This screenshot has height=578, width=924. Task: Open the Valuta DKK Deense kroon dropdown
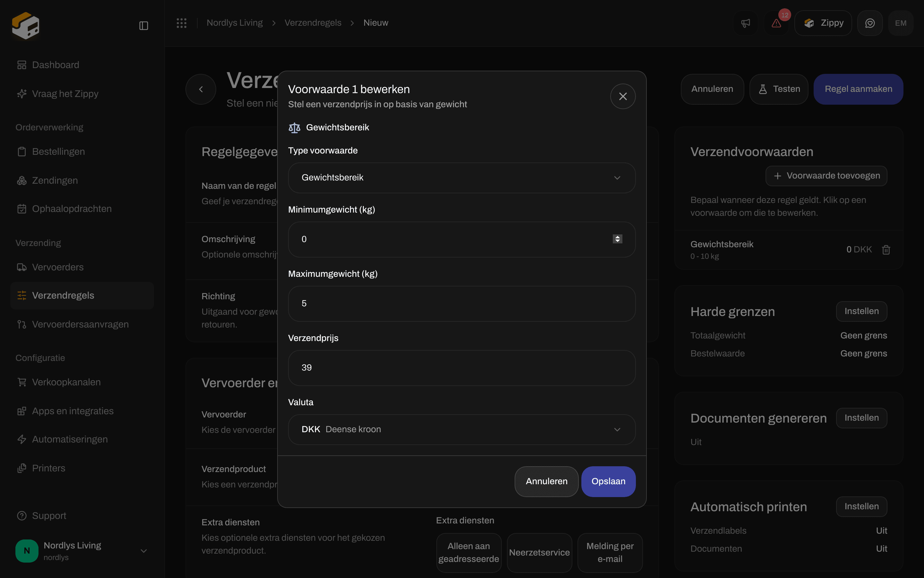[462, 430]
